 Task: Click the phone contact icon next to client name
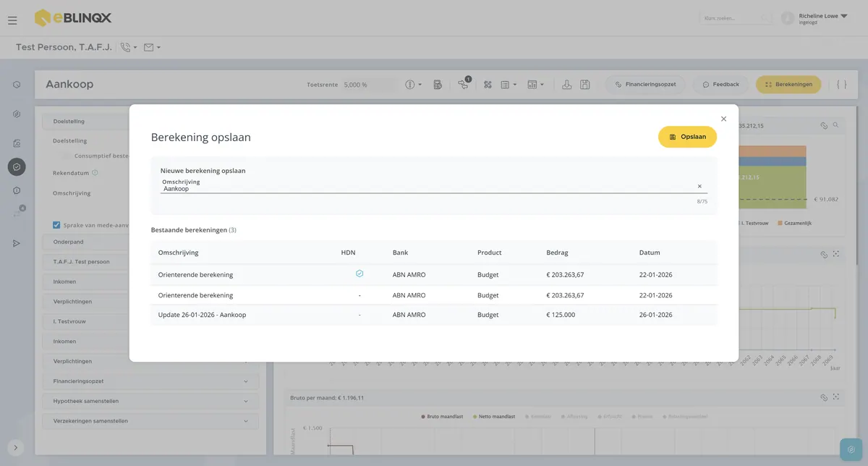(126, 48)
